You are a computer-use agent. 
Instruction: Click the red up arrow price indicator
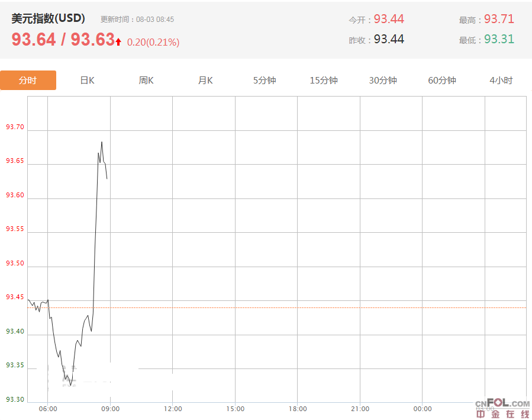coord(119,41)
